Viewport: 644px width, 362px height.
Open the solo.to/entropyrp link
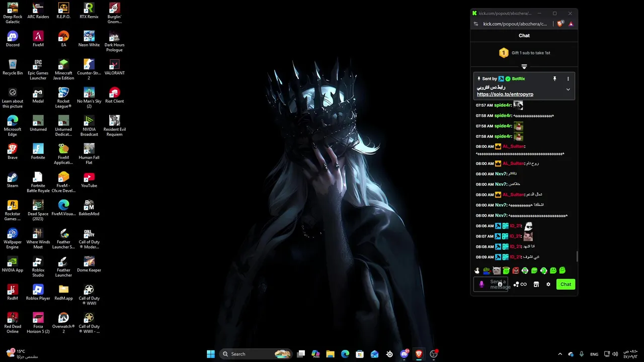[x=505, y=94]
